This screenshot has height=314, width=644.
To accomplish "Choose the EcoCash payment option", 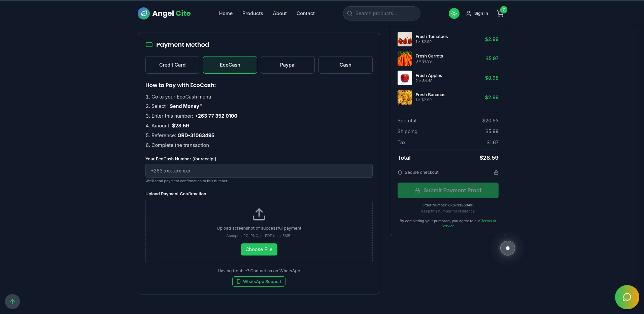I will [x=230, y=65].
